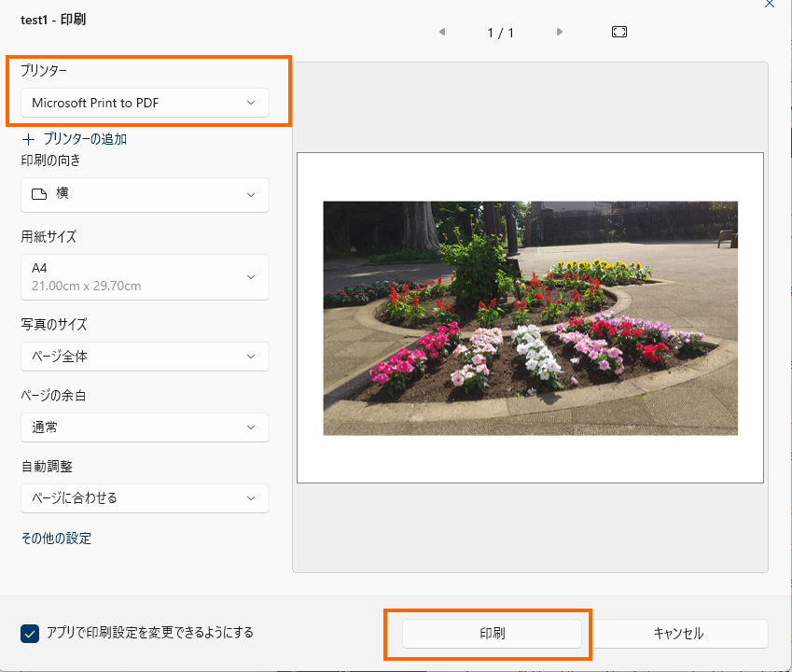This screenshot has width=792, height=672.
Task: Open the その他の設定 link
Action: (x=56, y=539)
